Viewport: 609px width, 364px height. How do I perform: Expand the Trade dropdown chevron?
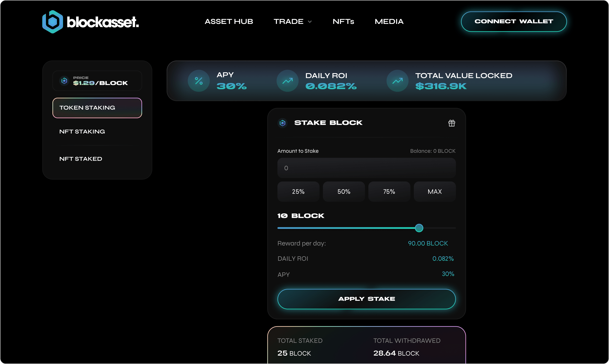tap(310, 22)
